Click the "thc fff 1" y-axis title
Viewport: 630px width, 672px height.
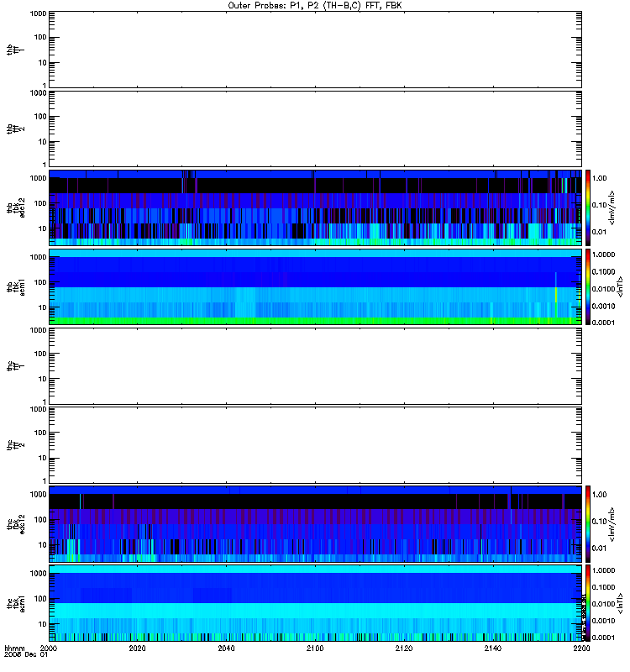(15, 366)
